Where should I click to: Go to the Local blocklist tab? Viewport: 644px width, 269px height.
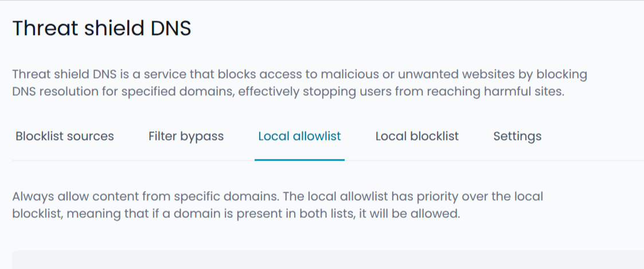(x=417, y=137)
